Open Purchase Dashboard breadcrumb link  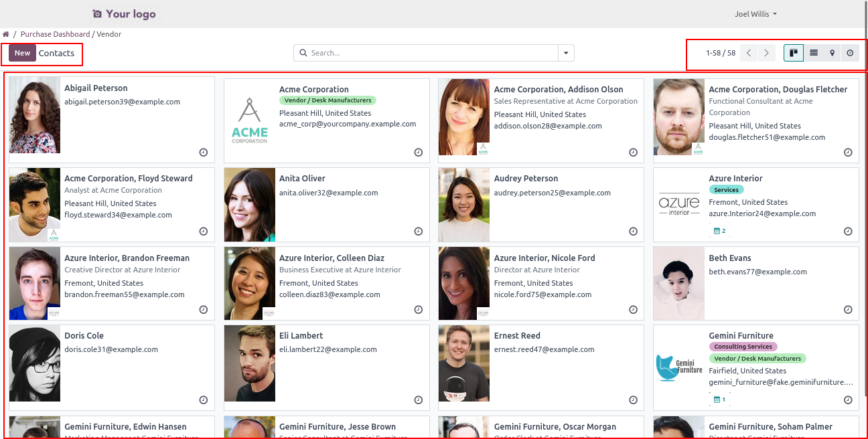(x=55, y=34)
